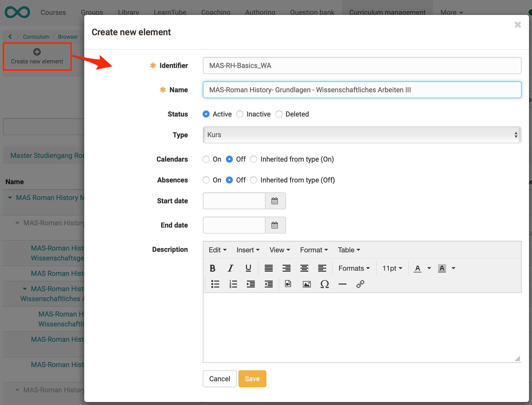Open Browser breadcrumb link

[68, 37]
